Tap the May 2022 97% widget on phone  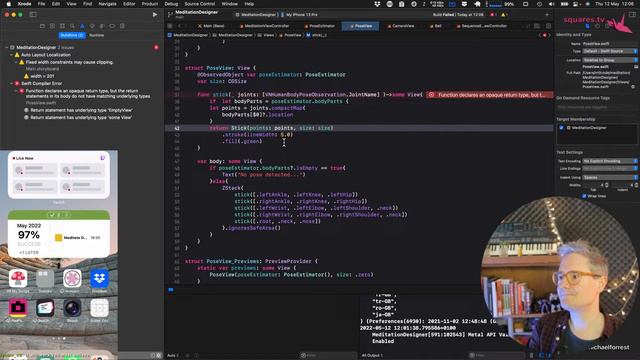click(59, 234)
